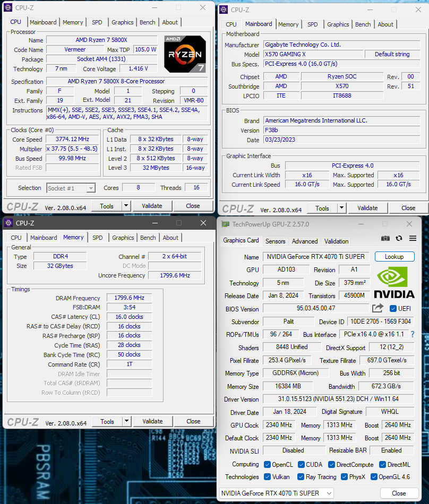Toggle the CUDA checkbox

pyautogui.click(x=302, y=464)
